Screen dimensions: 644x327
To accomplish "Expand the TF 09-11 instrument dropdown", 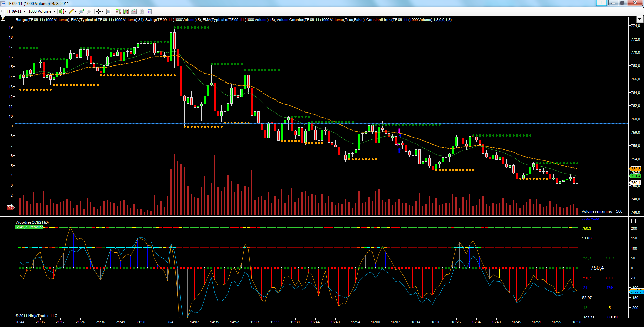I will tap(24, 11).
